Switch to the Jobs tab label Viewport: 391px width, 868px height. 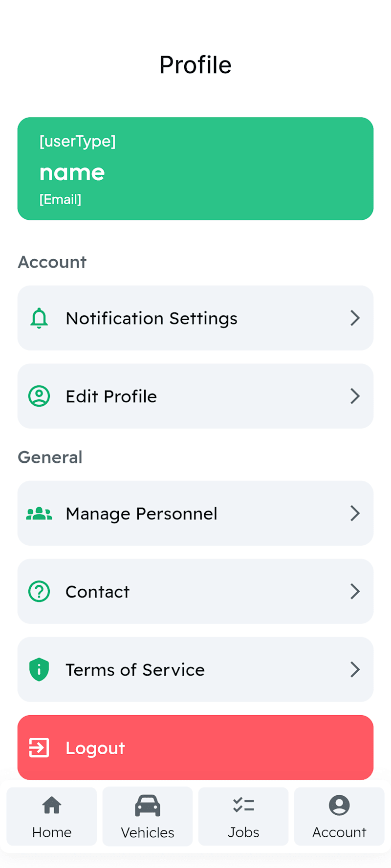click(243, 832)
